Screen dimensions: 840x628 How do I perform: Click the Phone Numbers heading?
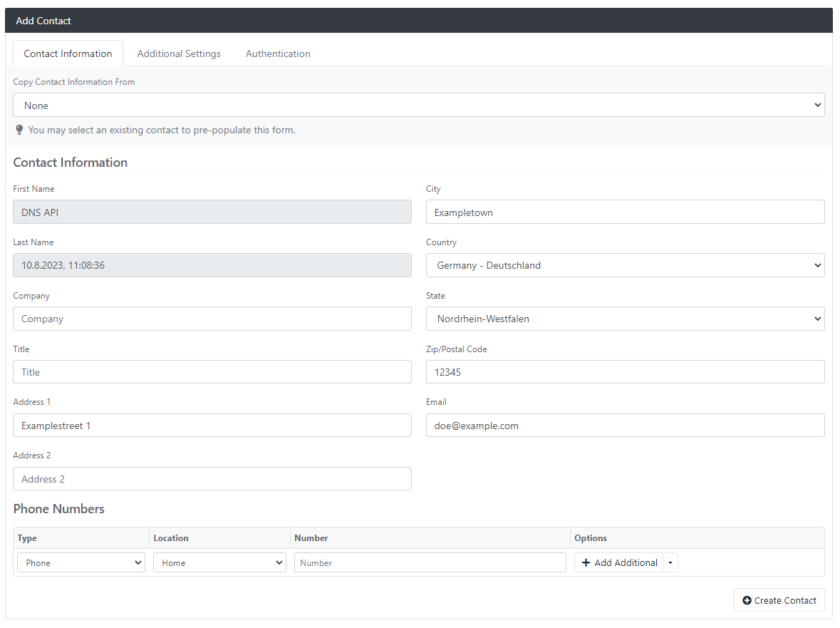point(59,508)
